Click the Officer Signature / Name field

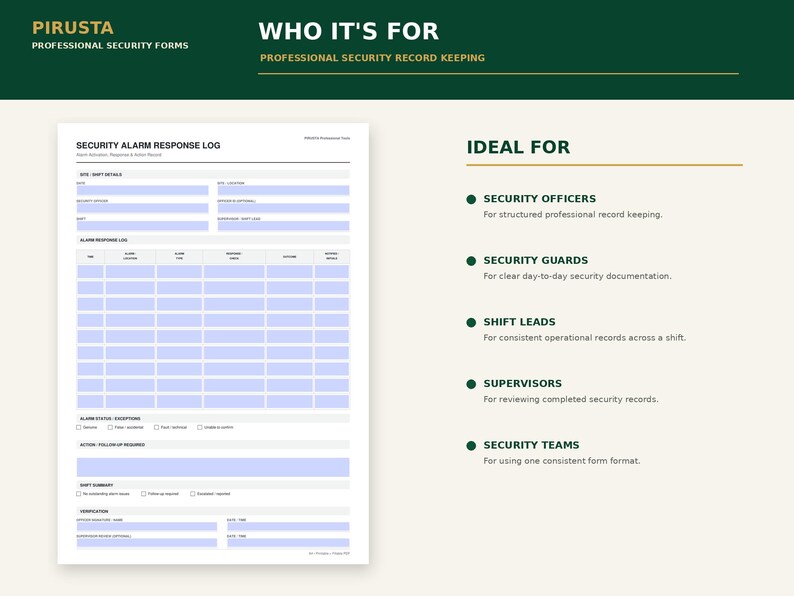click(x=146, y=527)
